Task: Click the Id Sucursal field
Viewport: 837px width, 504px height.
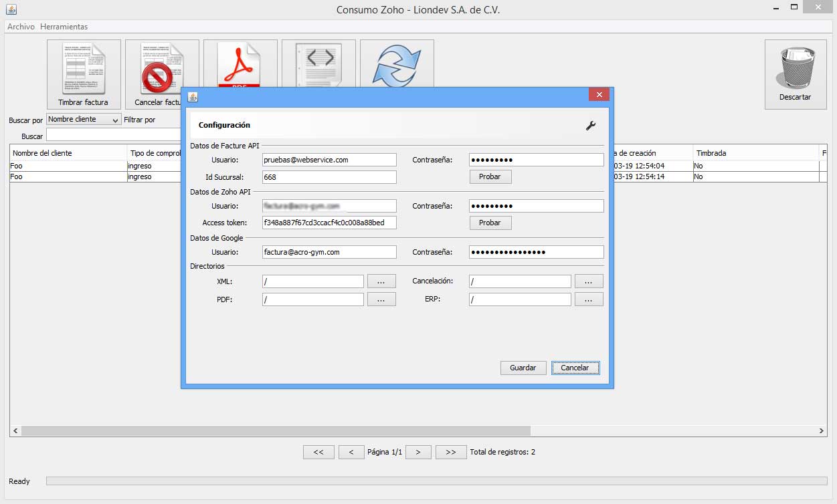Action: [x=329, y=177]
